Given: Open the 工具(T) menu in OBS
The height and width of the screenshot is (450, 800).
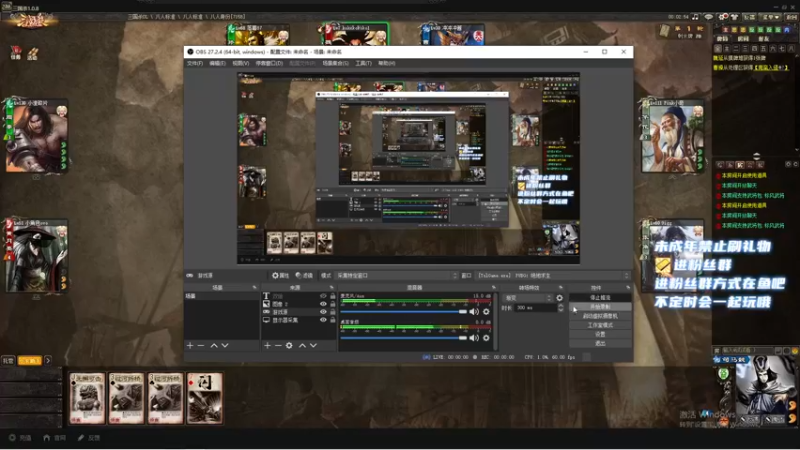Looking at the screenshot, I should [x=363, y=63].
